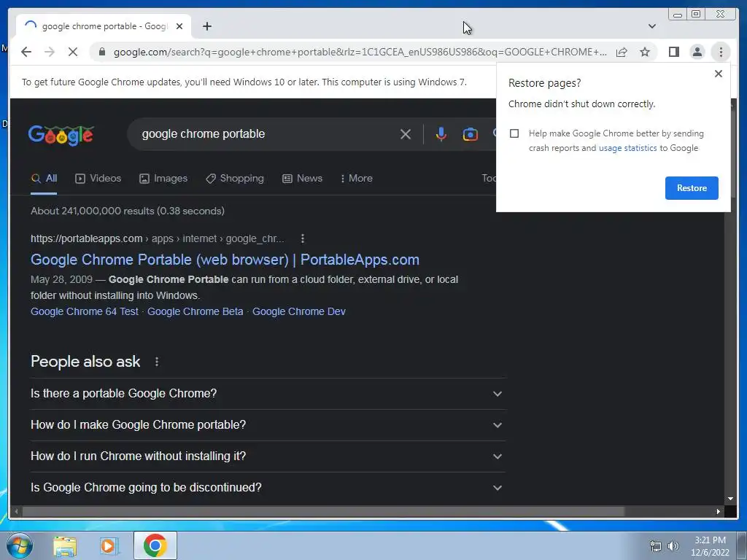
Task: Open result options next to portableapps.com URL
Action: [x=303, y=238]
